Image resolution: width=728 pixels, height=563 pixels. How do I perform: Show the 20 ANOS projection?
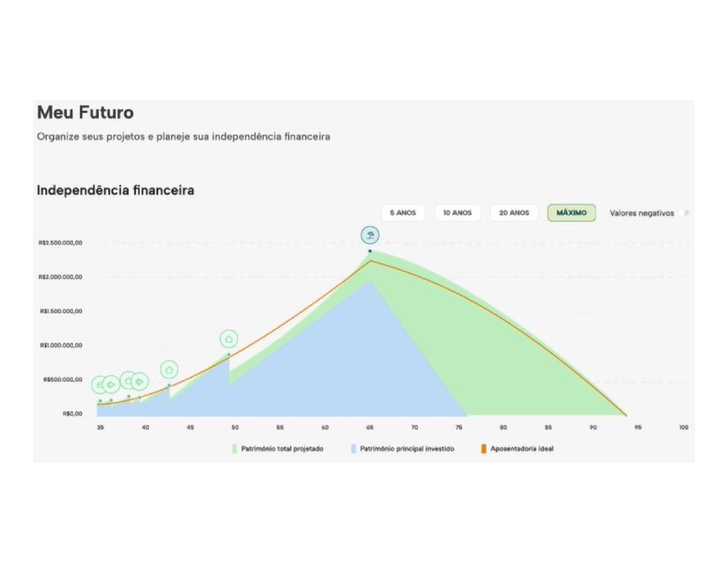click(514, 213)
